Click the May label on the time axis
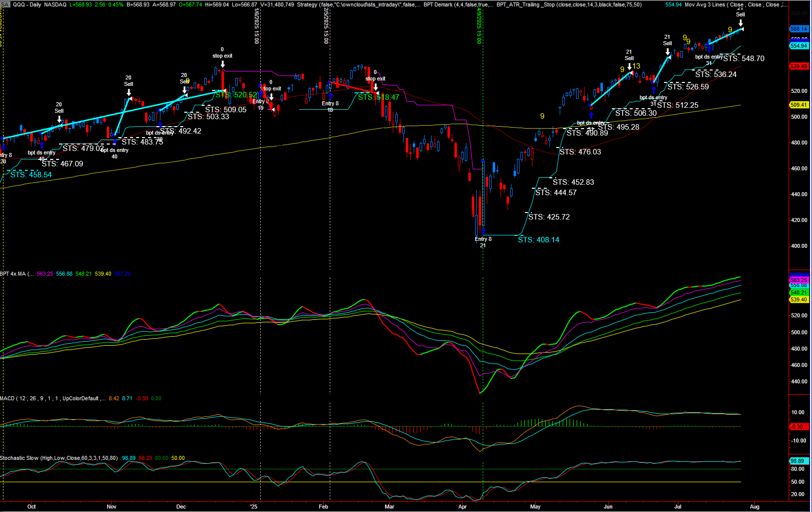The image size is (812, 512). pyautogui.click(x=535, y=507)
